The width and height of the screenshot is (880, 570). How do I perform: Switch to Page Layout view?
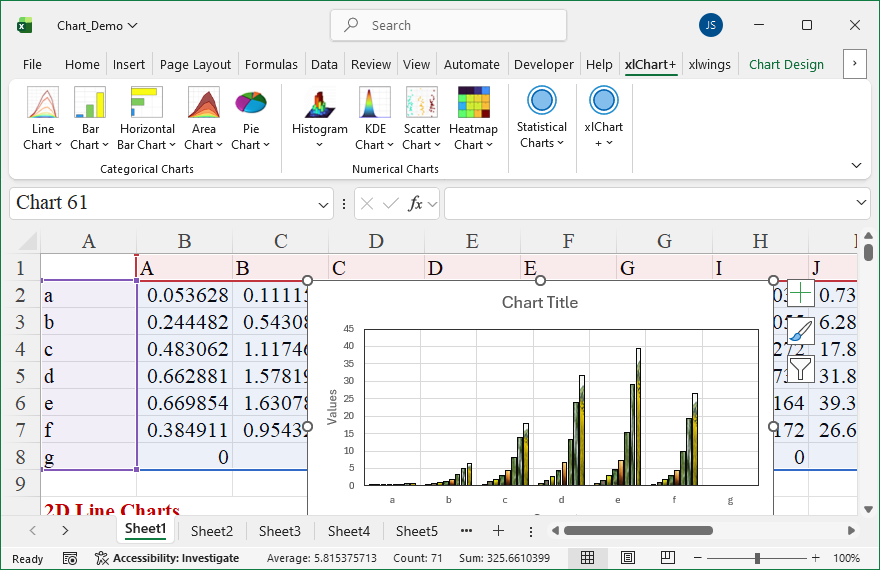pyautogui.click(x=627, y=558)
